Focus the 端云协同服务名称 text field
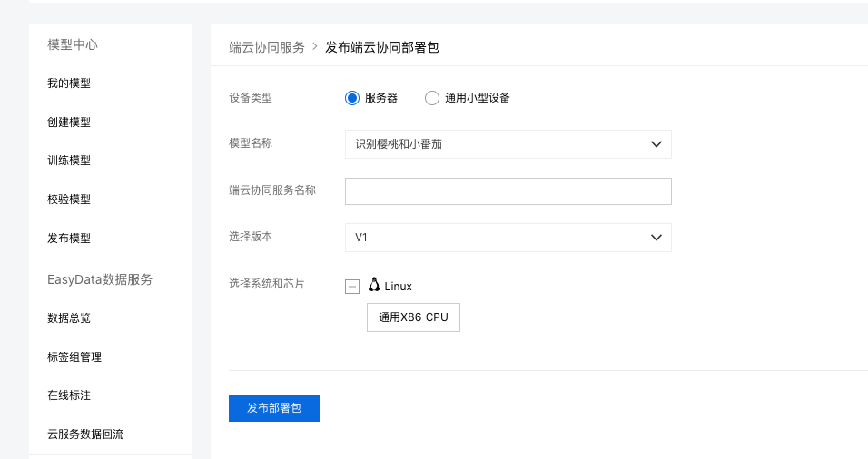This screenshot has height=459, width=868. (508, 191)
